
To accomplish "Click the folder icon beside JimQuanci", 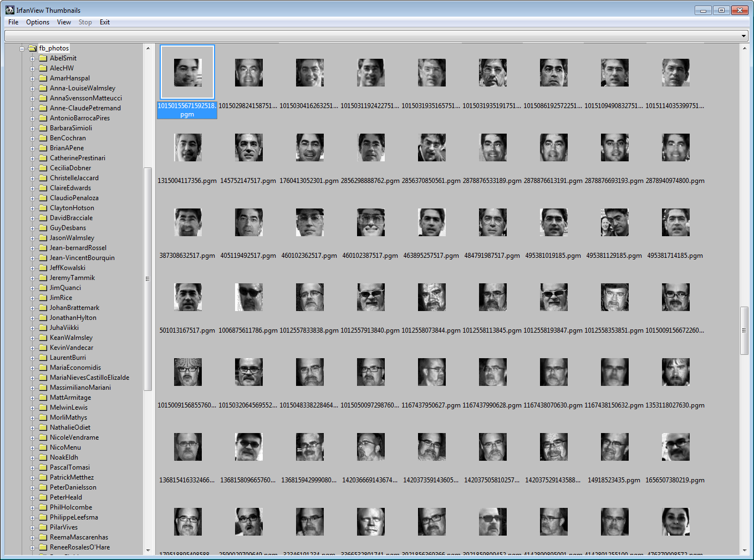I will click(43, 288).
